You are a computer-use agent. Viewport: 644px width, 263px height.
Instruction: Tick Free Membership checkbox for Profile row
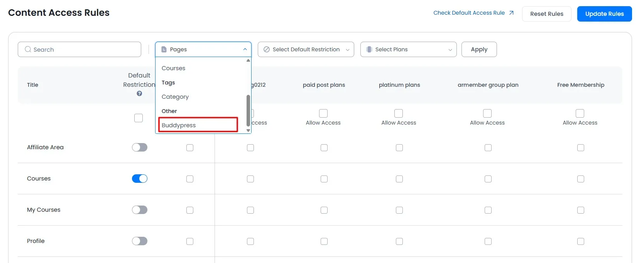pos(580,241)
